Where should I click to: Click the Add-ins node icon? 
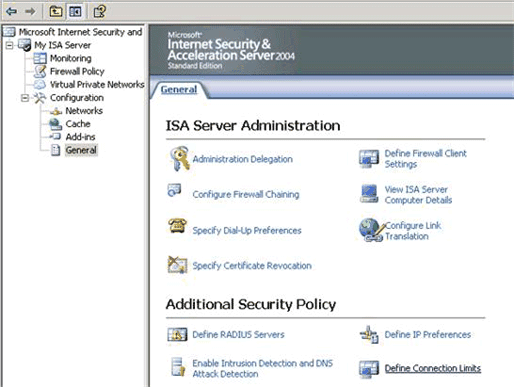click(55, 137)
